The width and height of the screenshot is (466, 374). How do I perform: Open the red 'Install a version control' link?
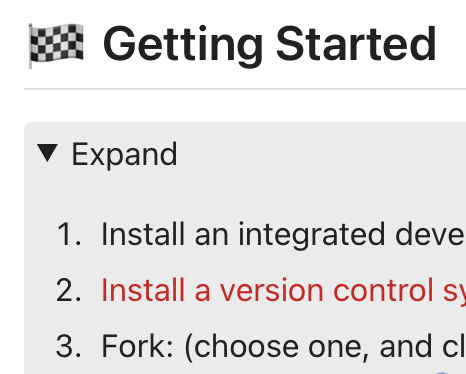(x=283, y=290)
